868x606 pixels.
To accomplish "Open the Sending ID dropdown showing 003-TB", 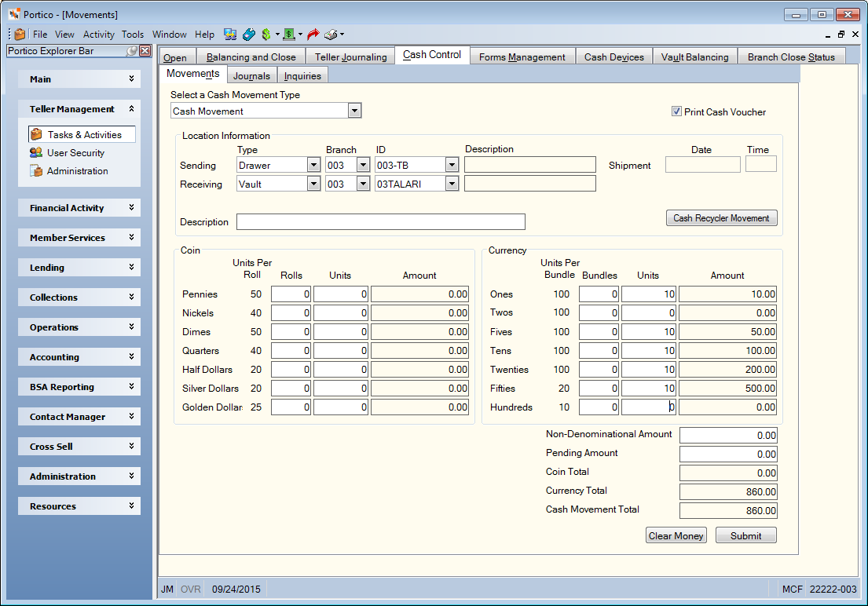I will (452, 165).
